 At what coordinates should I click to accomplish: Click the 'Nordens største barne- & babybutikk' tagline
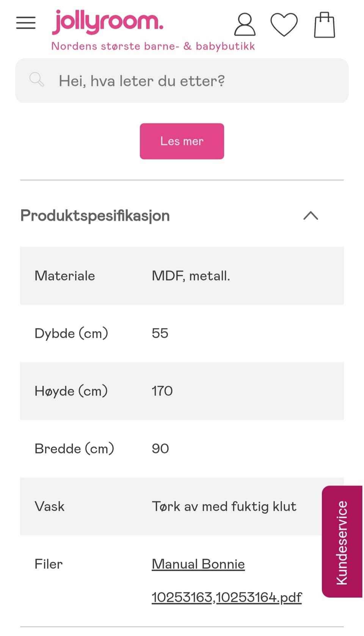[153, 46]
